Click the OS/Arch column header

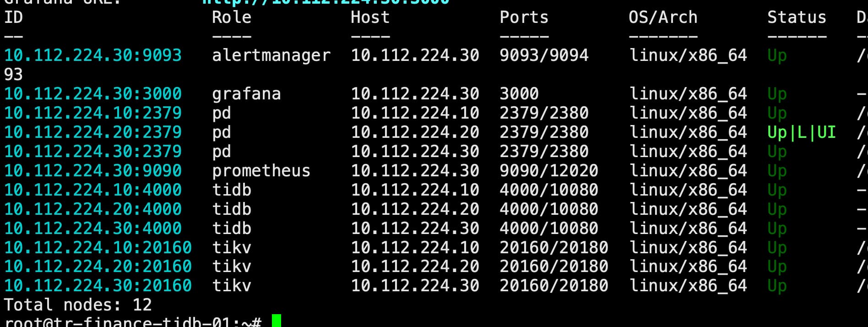(x=663, y=17)
